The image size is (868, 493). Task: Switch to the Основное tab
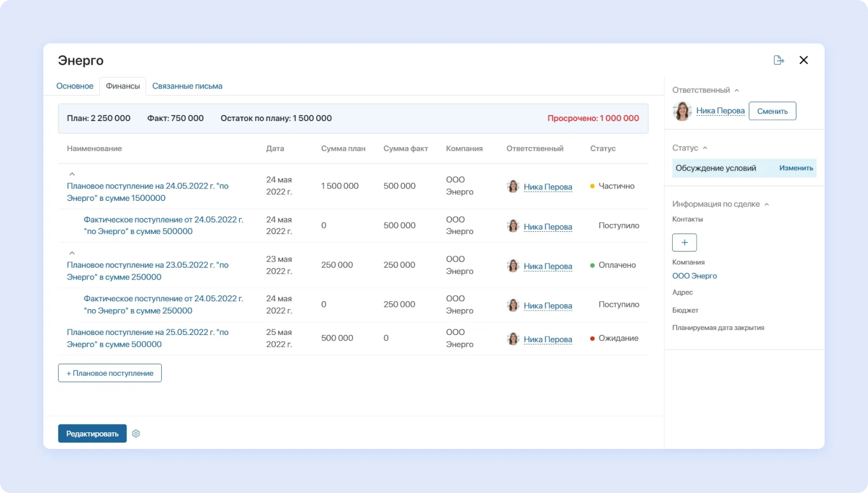(75, 86)
